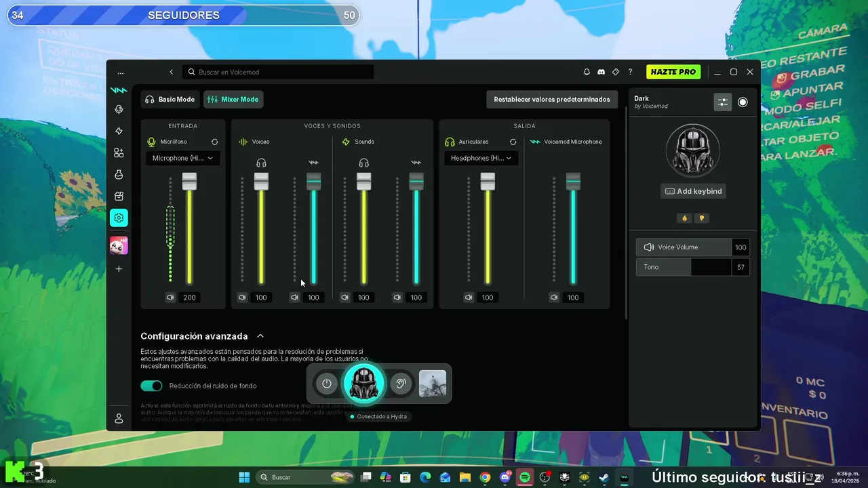The image size is (868, 488).
Task: Click the tag icon next to Discord
Action: [616, 72]
